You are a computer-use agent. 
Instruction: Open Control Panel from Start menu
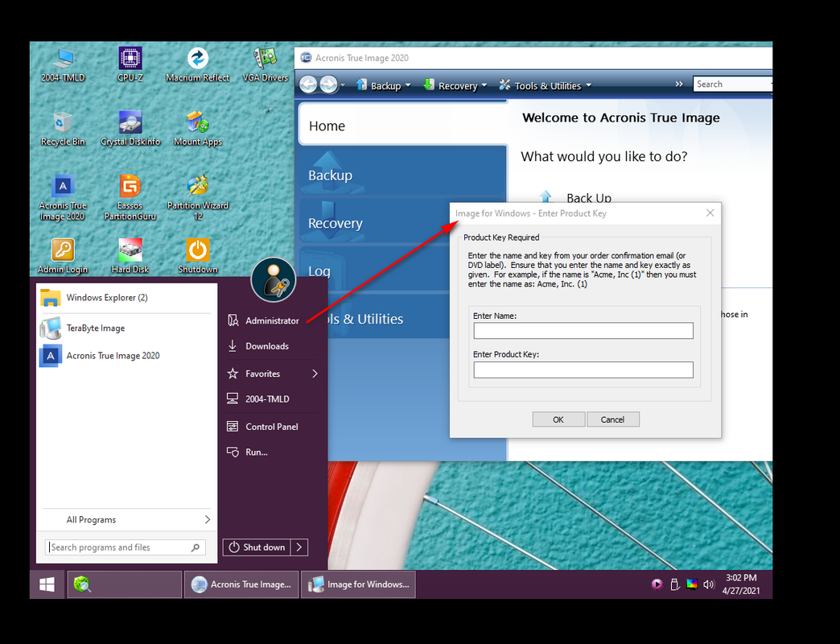[272, 427]
